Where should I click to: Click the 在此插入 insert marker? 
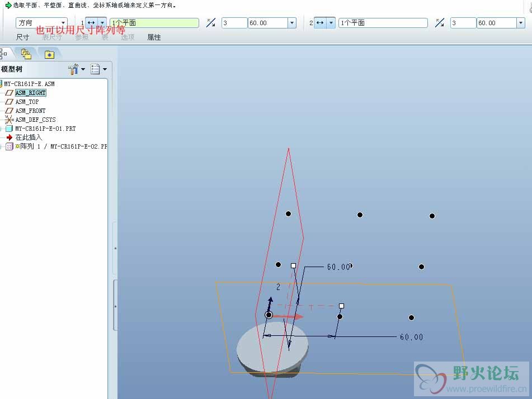(x=29, y=137)
